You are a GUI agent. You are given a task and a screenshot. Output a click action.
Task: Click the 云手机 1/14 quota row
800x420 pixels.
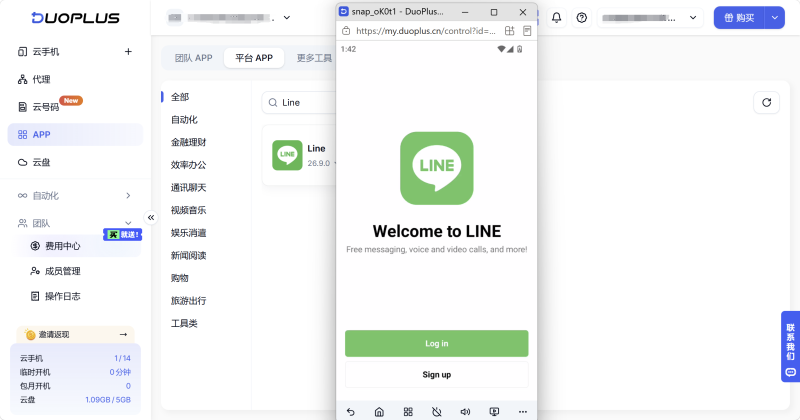pos(75,358)
